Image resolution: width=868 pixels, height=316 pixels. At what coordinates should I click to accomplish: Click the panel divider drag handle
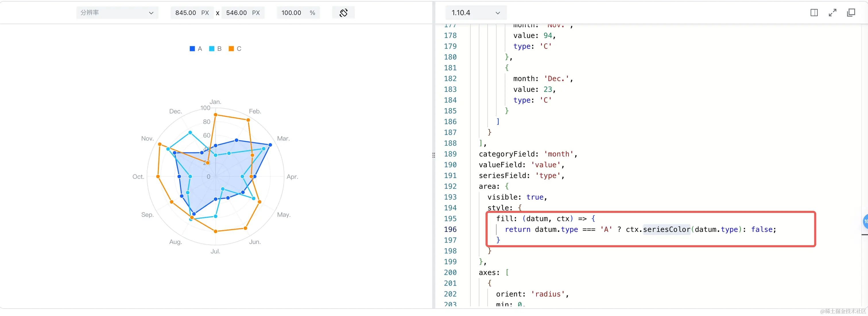coord(433,155)
